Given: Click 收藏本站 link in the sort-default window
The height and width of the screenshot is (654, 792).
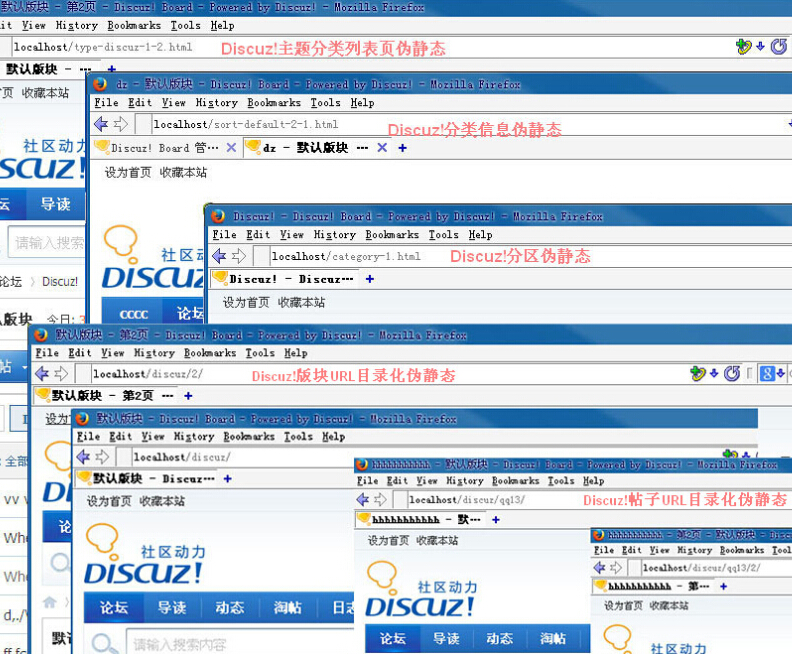Looking at the screenshot, I should click(x=183, y=173).
